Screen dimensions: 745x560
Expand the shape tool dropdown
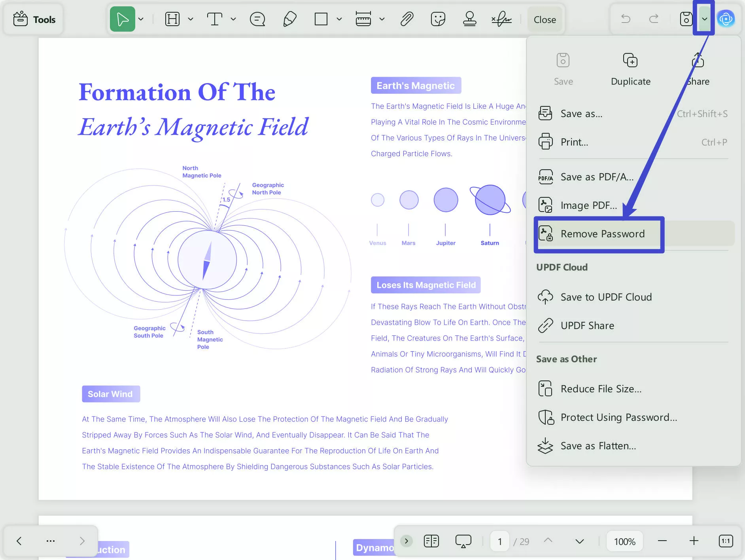(338, 19)
